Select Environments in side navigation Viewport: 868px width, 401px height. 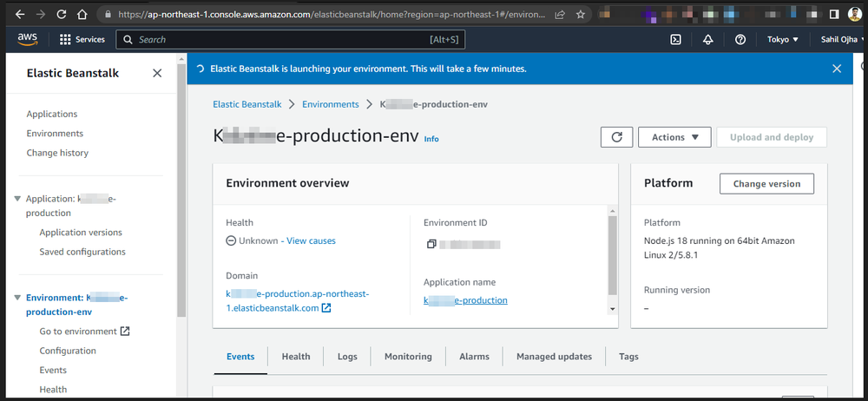click(x=55, y=134)
